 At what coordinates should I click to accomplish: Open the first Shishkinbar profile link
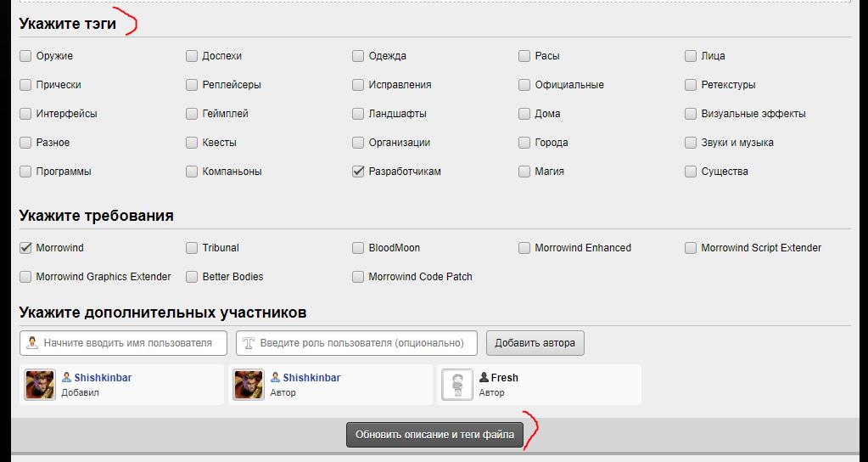103,378
